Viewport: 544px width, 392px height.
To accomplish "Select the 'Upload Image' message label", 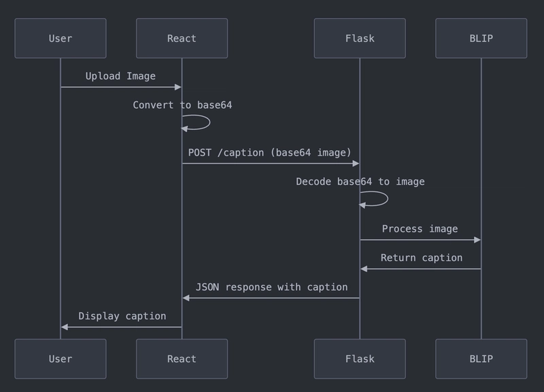I will tap(120, 76).
